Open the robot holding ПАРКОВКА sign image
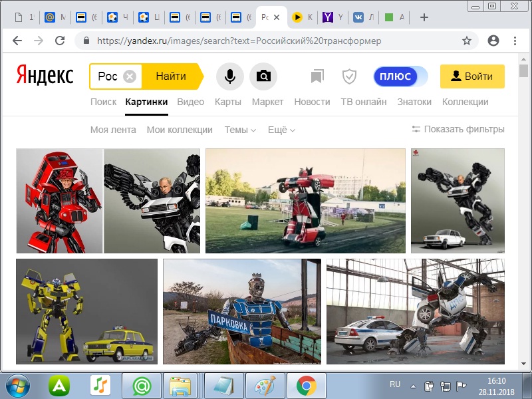The image size is (532, 399). tap(242, 311)
